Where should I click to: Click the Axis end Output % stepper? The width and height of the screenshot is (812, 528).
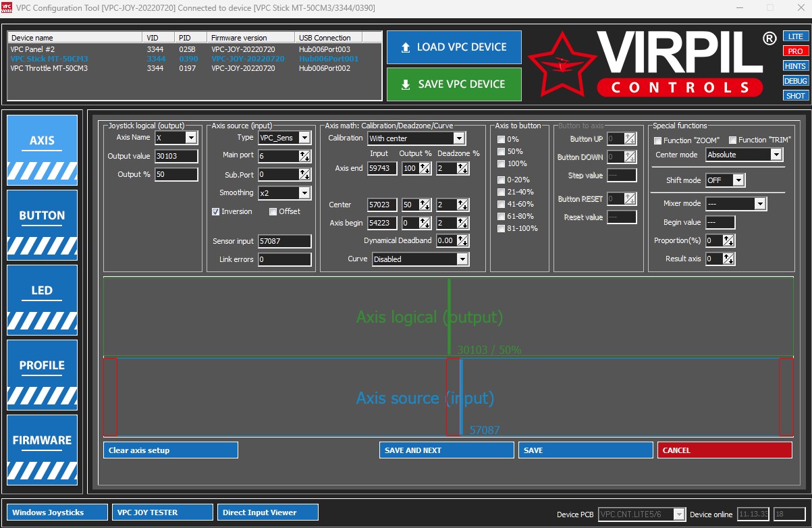coord(425,169)
